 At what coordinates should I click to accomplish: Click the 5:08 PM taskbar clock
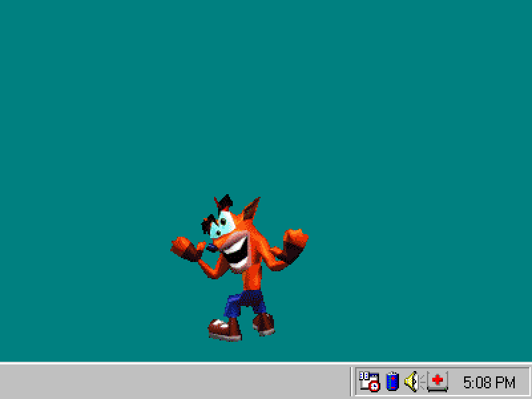tap(489, 382)
